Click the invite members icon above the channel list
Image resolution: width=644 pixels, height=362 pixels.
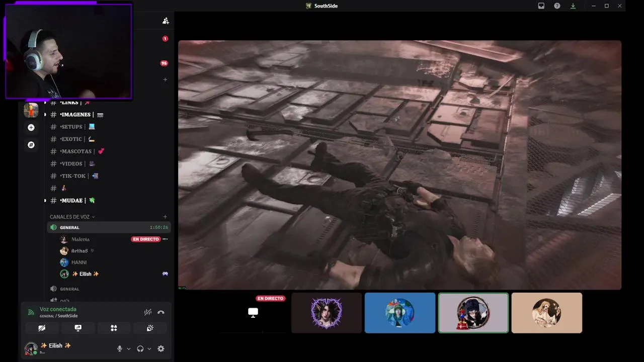click(166, 21)
